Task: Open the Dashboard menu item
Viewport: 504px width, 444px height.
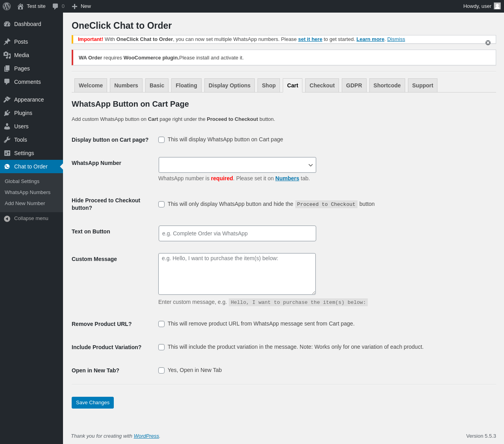Action: click(x=31, y=24)
